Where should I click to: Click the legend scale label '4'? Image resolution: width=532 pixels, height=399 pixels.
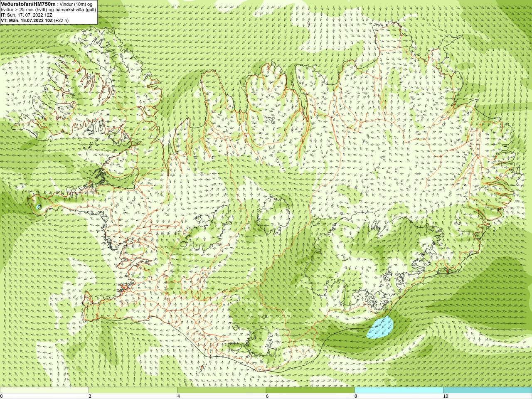pyautogui.click(x=178, y=396)
